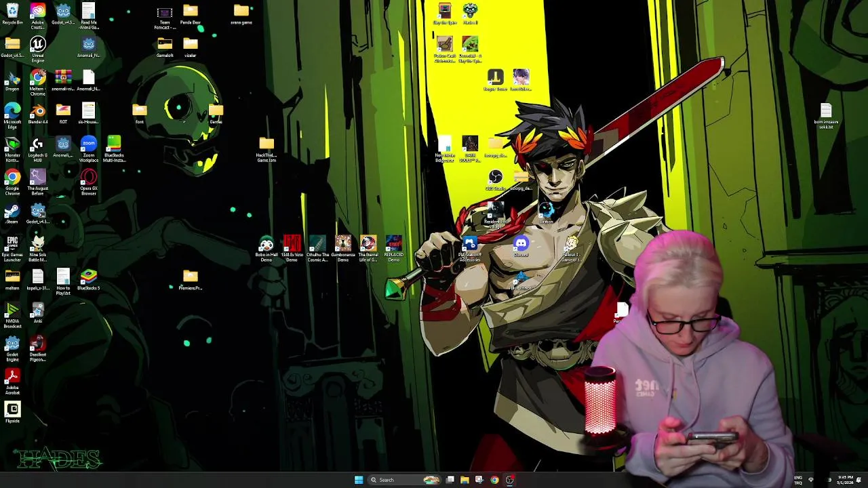Select the Gameloft folder

pyautogui.click(x=165, y=47)
